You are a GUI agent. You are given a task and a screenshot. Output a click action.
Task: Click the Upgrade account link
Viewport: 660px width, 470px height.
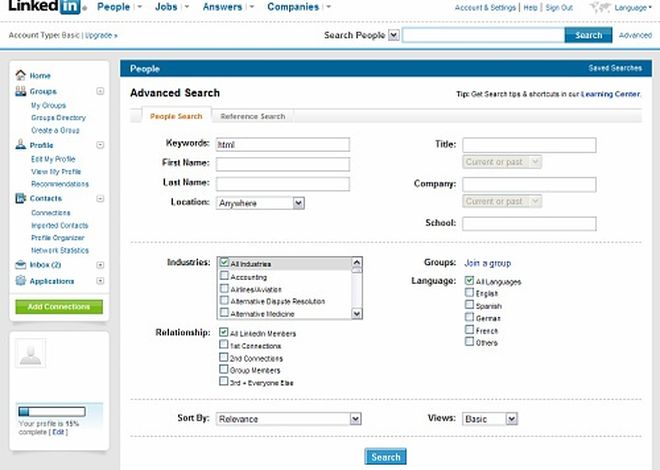pos(101,35)
